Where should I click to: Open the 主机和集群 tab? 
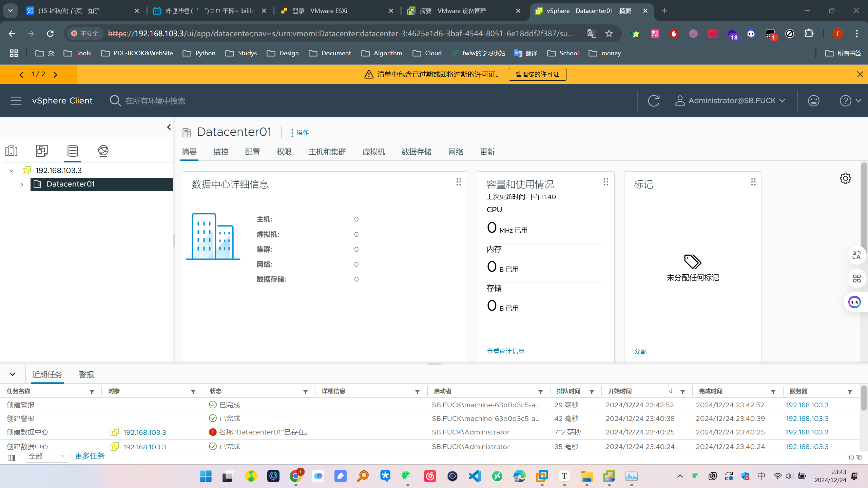coord(327,152)
